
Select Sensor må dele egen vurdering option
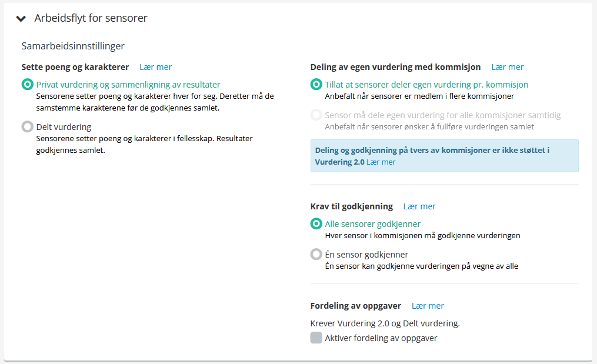click(x=316, y=115)
